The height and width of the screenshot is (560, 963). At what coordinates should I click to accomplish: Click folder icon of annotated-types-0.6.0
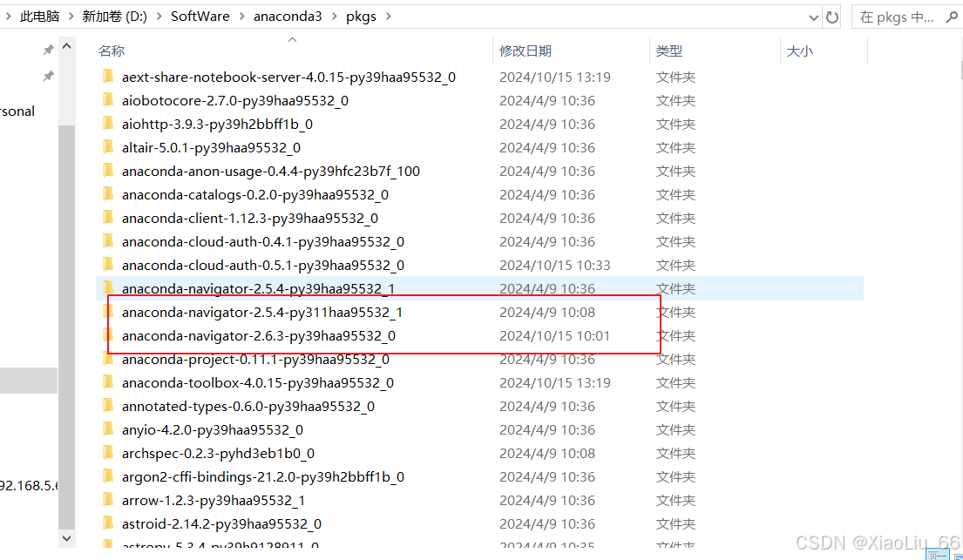point(108,405)
